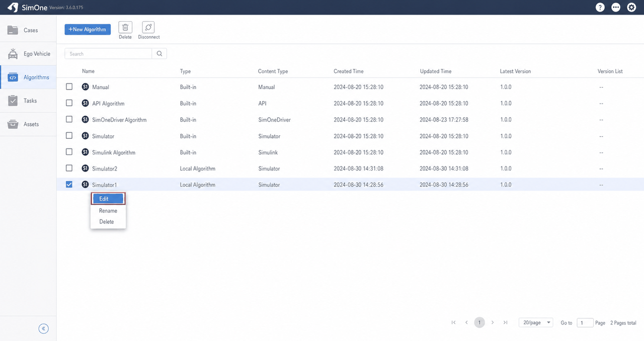Viewport: 644px width, 341px height.
Task: Go to previous page arrow
Action: click(466, 322)
